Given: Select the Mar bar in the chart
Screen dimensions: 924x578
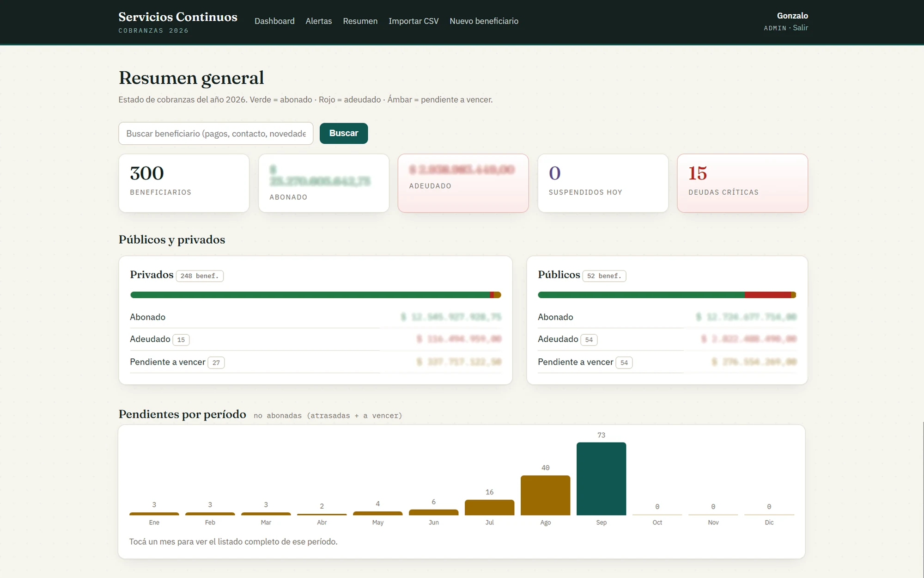Looking at the screenshot, I should point(266,514).
